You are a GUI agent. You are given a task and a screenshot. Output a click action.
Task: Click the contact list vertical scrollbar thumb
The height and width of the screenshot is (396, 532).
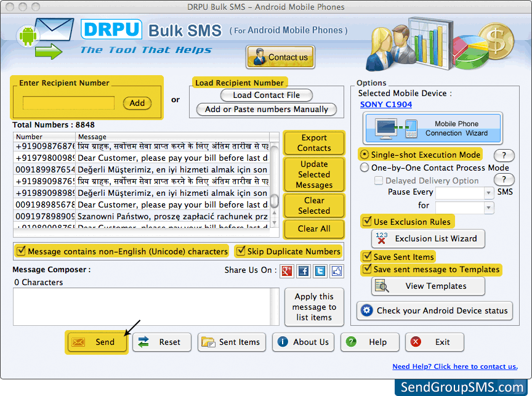(274, 201)
